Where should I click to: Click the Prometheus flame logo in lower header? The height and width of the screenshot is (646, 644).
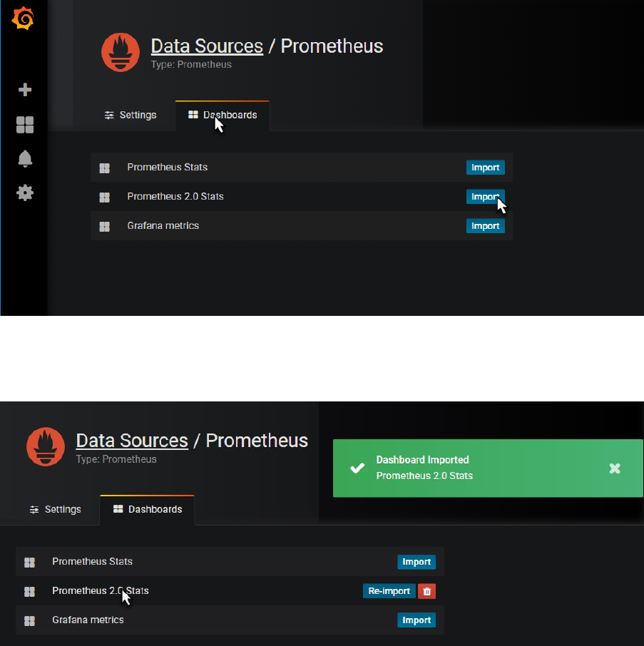pyautogui.click(x=46, y=447)
